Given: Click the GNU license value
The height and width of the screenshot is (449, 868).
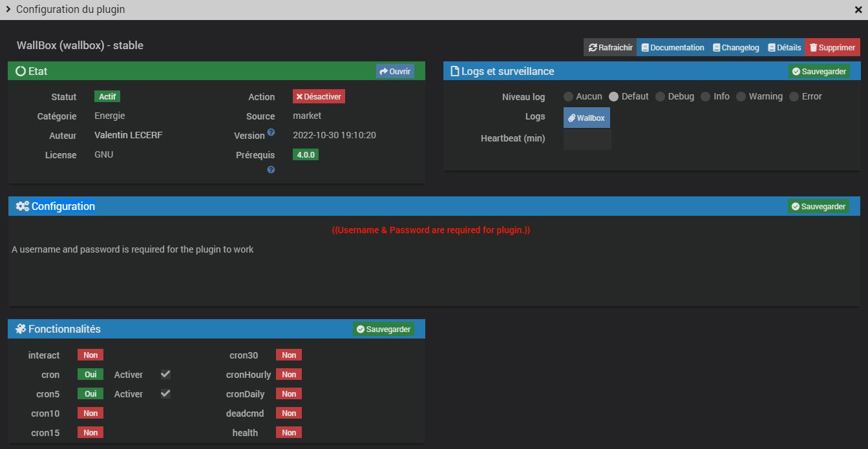Looking at the screenshot, I should tap(103, 154).
